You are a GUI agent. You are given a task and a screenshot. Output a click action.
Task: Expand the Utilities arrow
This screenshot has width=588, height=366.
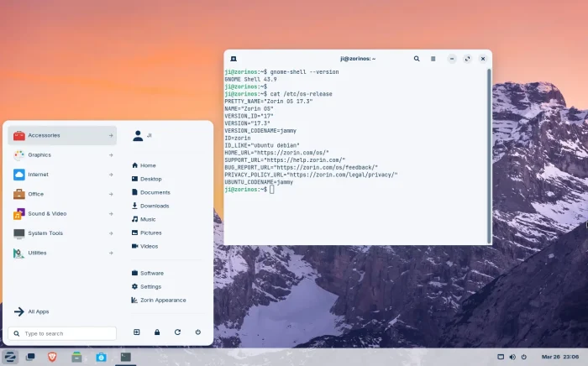click(x=111, y=253)
